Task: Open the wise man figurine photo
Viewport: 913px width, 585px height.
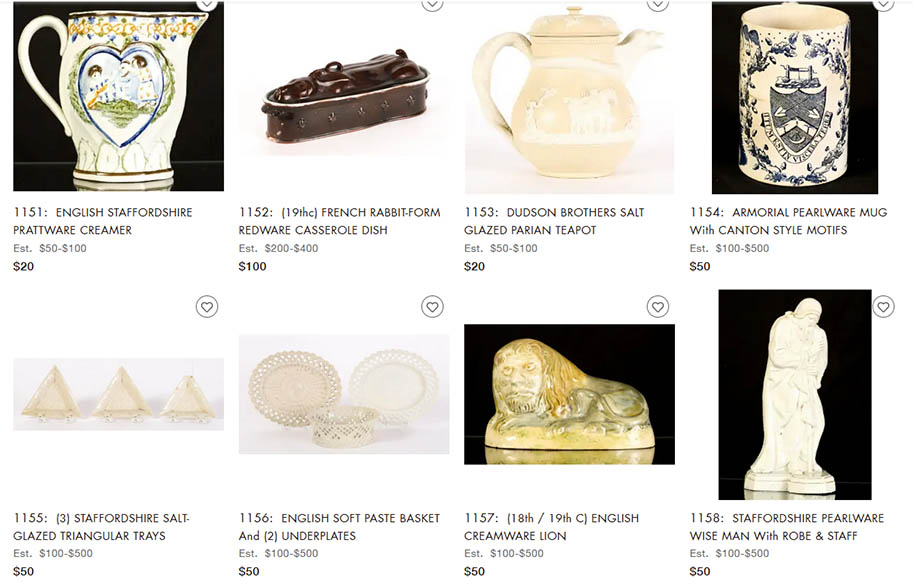Action: pyautogui.click(x=795, y=395)
